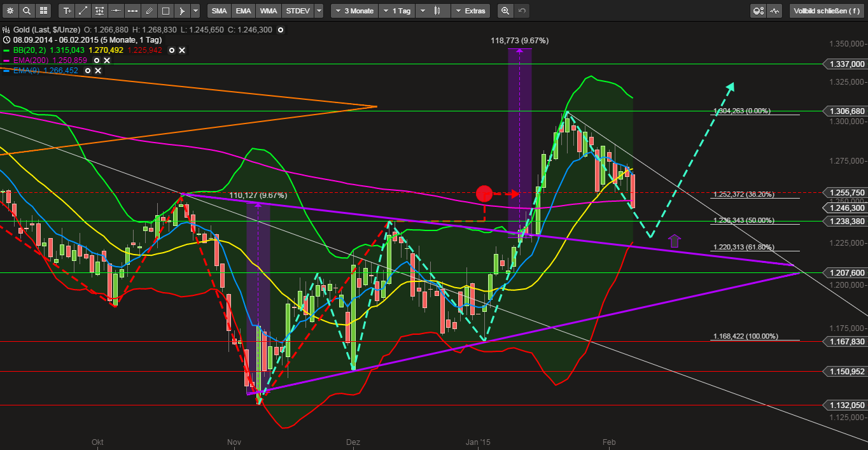This screenshot has height=450, width=868.
Task: Add EMA indicator
Action: click(242, 11)
